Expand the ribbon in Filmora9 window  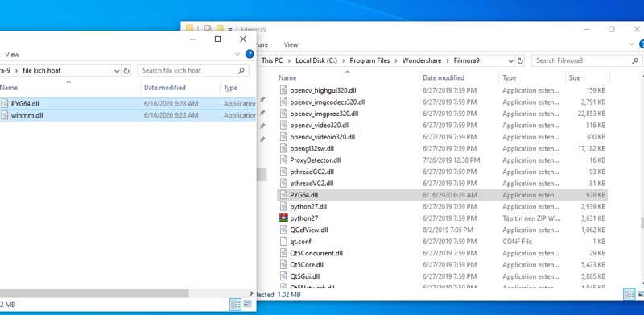pos(632,44)
